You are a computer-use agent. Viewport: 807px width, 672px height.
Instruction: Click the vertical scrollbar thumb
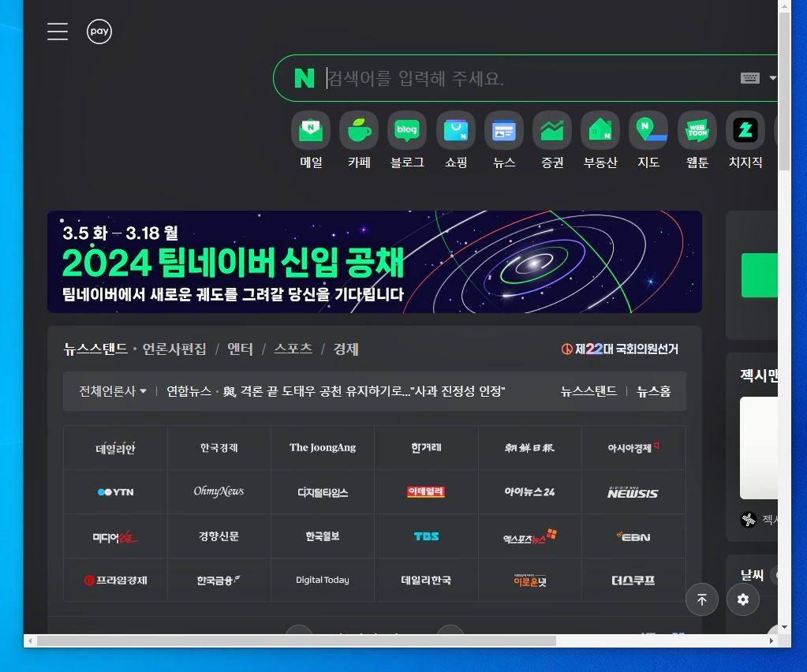784,91
